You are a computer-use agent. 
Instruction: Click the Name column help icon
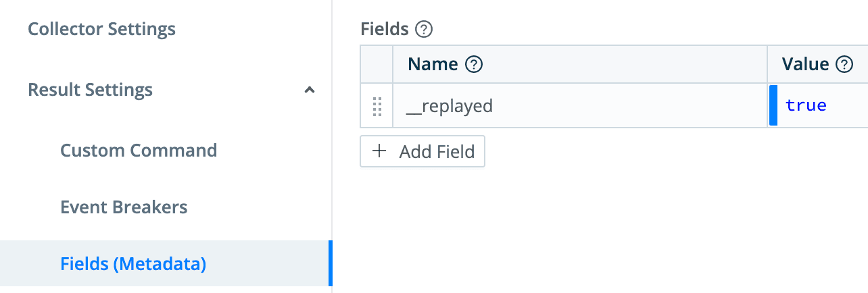(x=475, y=65)
